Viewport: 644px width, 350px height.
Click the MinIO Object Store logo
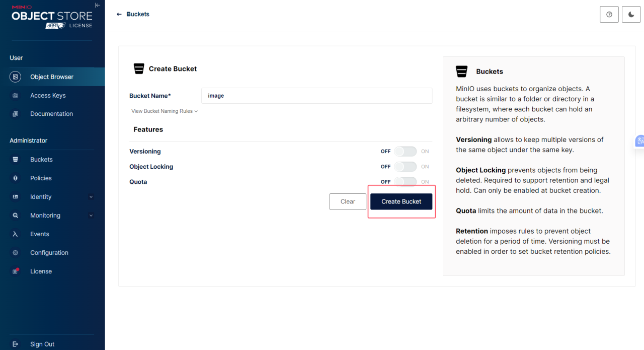tap(52, 16)
